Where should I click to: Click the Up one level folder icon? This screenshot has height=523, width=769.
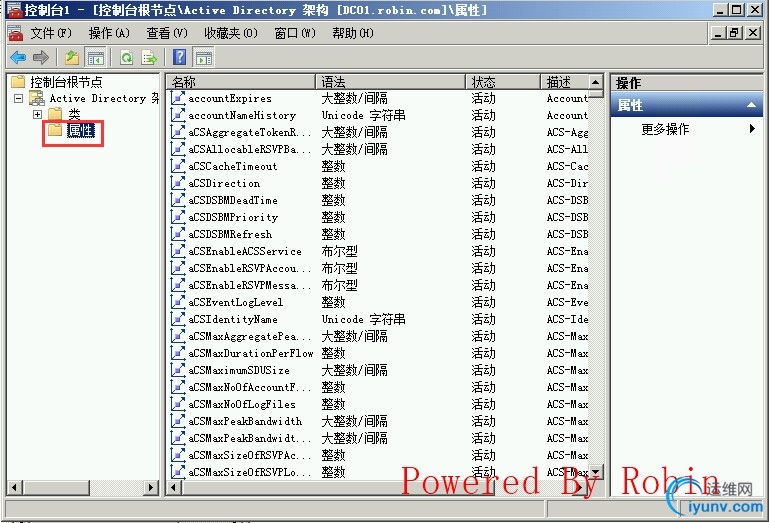pyautogui.click(x=72, y=58)
